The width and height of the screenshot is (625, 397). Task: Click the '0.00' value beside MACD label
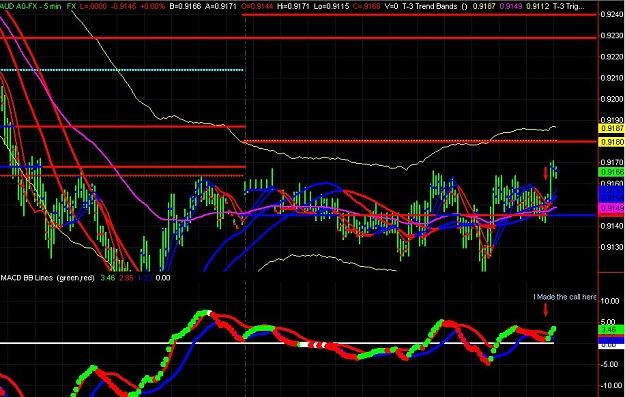(x=163, y=278)
